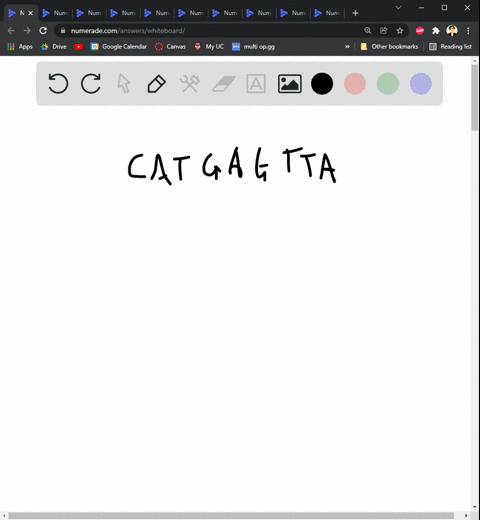
Task: Open the tab search dropdown chevron
Action: click(398, 7)
